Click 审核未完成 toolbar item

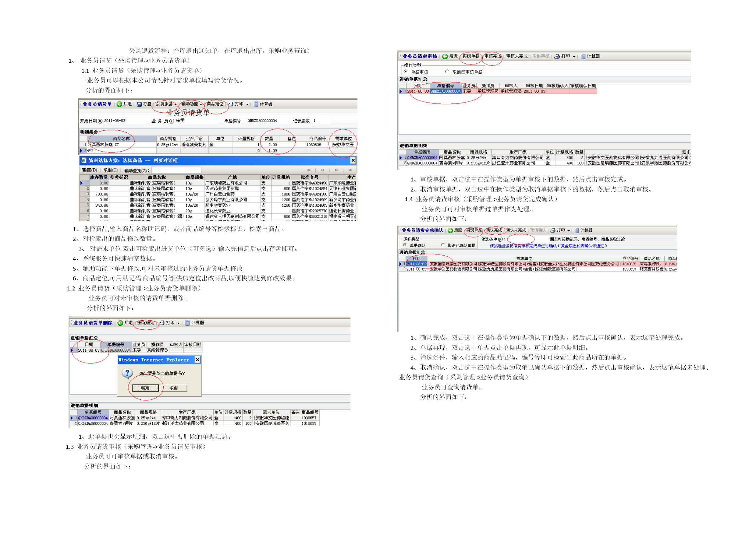click(x=516, y=56)
